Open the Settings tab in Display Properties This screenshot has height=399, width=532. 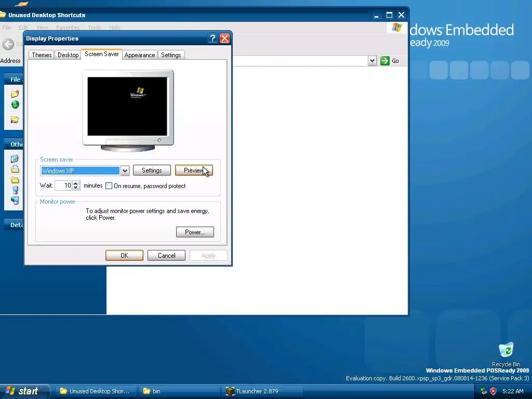[x=171, y=55]
